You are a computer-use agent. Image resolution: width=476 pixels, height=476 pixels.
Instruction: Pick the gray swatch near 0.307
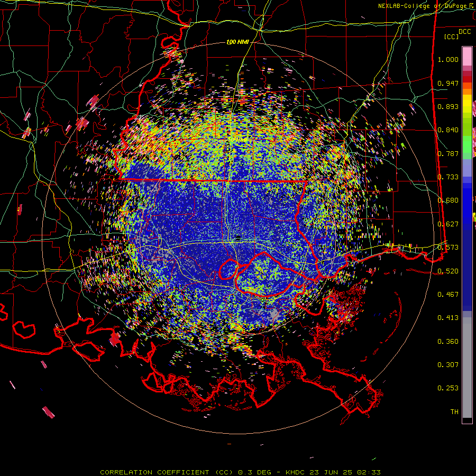point(467,368)
